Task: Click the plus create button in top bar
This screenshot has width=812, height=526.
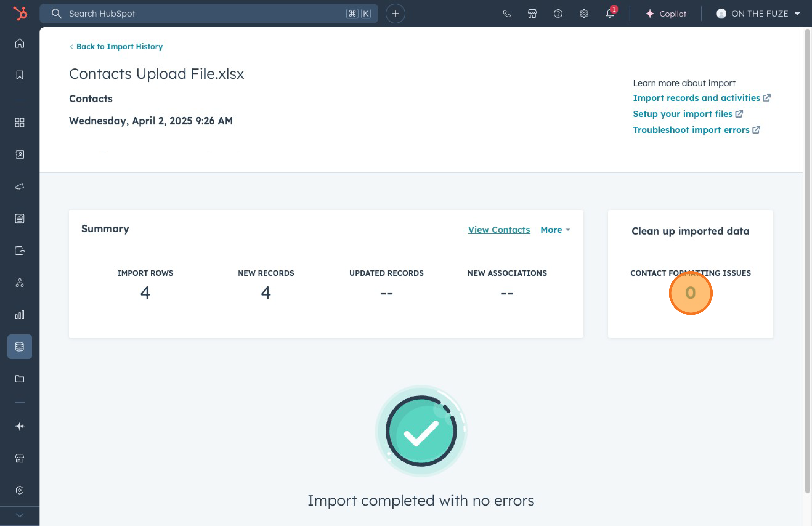Action: pos(395,14)
